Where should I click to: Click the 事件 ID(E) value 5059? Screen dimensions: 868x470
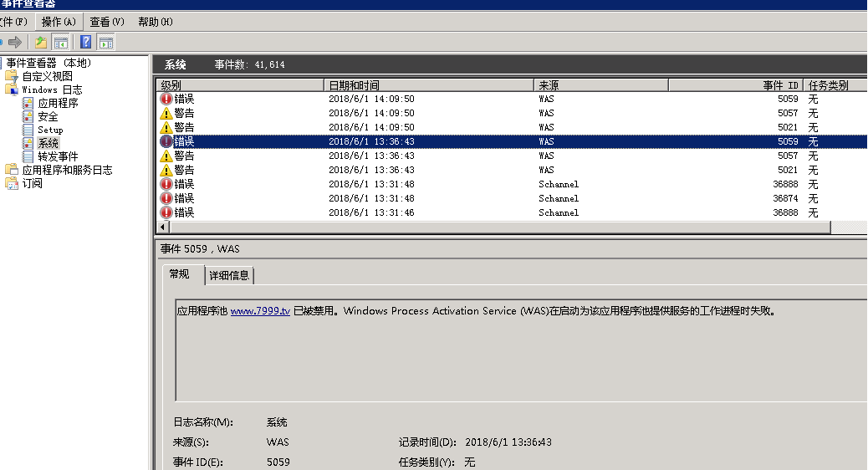(278, 462)
